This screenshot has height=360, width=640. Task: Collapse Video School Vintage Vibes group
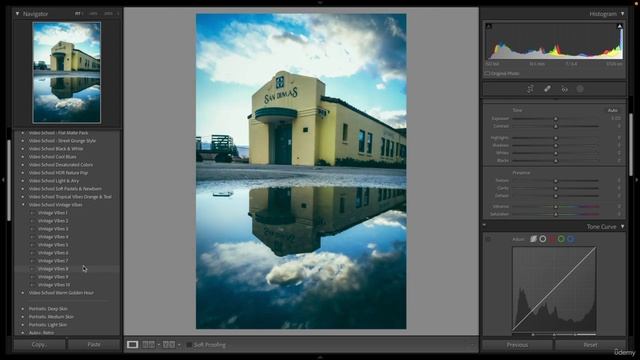click(23, 204)
